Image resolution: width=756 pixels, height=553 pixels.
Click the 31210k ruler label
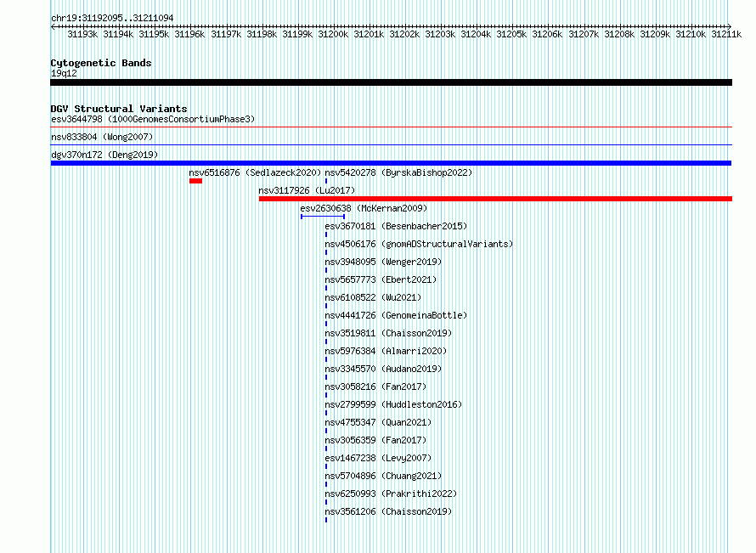691,34
